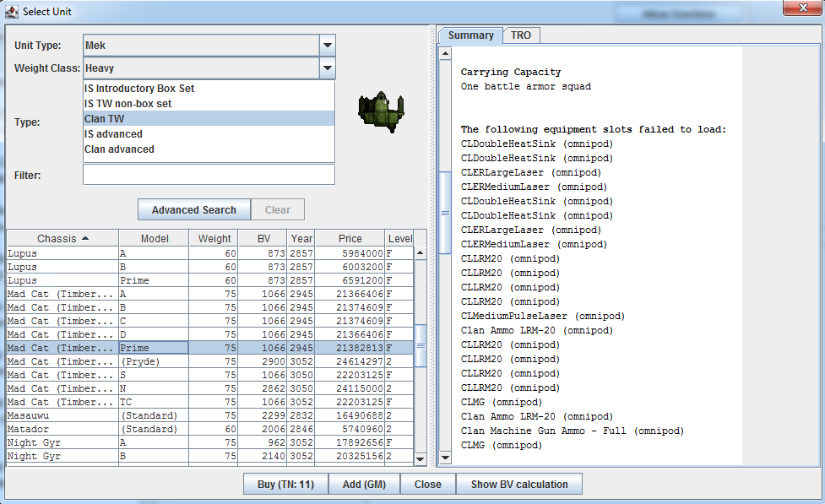The width and height of the screenshot is (825, 504).
Task: Click unit table scrollbar down arrow
Action: pos(420,458)
